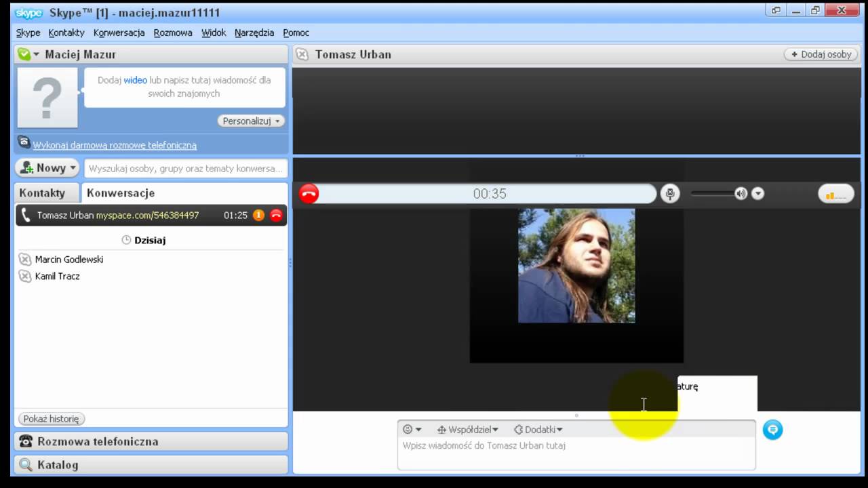
Task: Open the Pomoc menu
Action: click(x=296, y=33)
